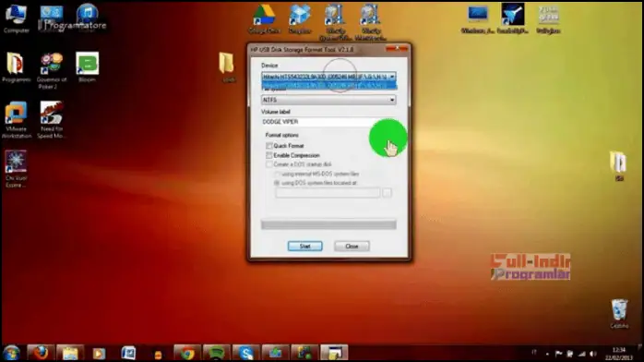This screenshot has height=362, width=644.
Task: Click the Close button in format tool
Action: (x=352, y=247)
